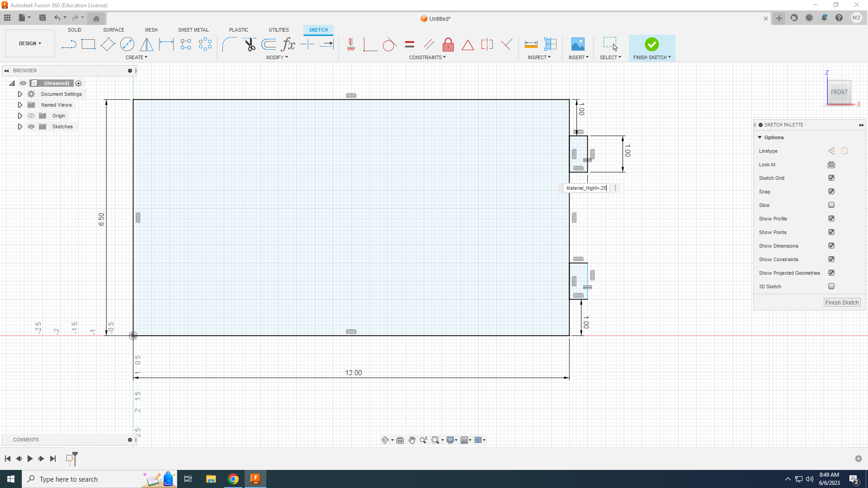Click the Trim scissors tool

250,44
